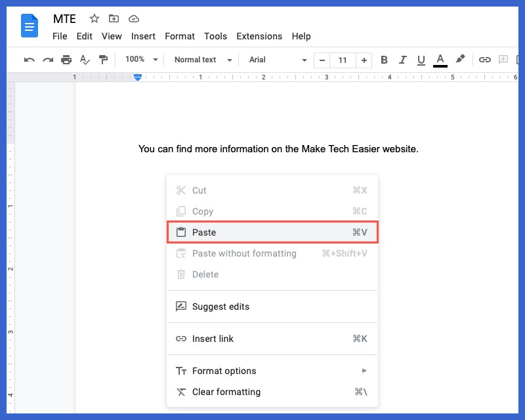Viewport: 525px width, 420px height.
Task: Open the Insert link tool in toolbar
Action: (484, 60)
